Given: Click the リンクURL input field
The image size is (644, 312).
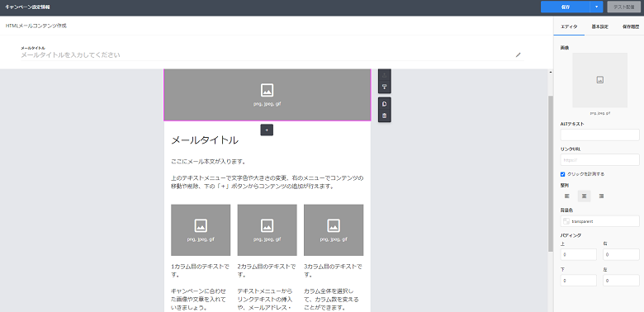Looking at the screenshot, I should (599, 159).
